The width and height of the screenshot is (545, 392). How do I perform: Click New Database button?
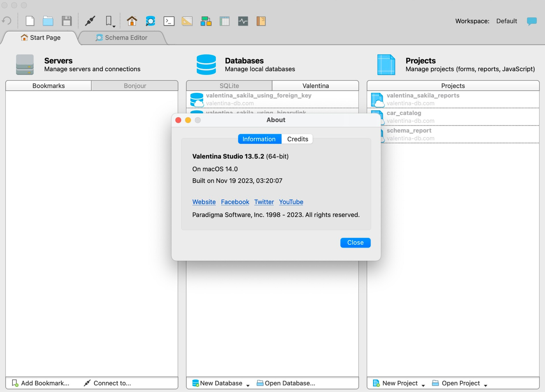coord(217,383)
